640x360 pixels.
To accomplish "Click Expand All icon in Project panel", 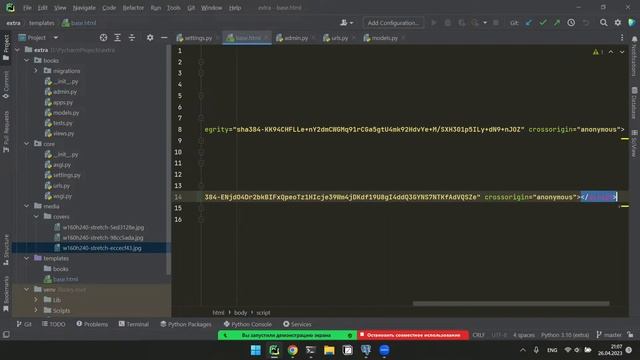I will click(x=118, y=38).
